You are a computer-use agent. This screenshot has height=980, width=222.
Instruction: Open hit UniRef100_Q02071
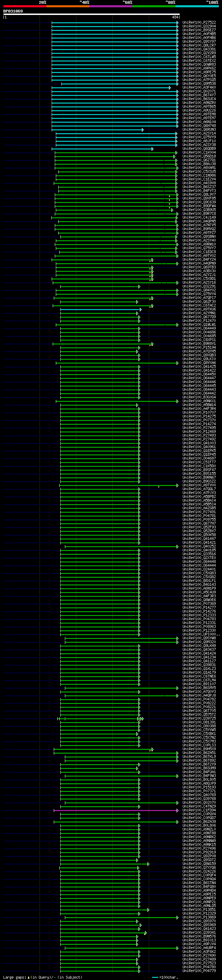199,91
